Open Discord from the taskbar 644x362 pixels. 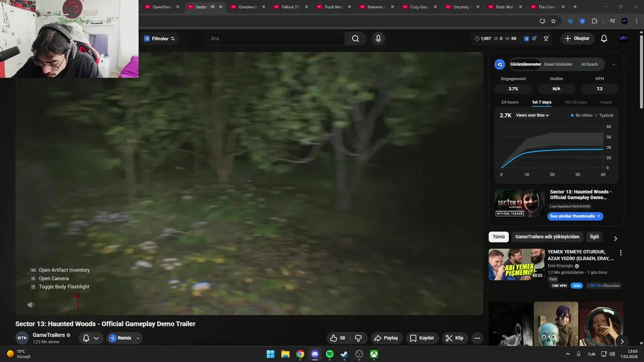(315, 354)
